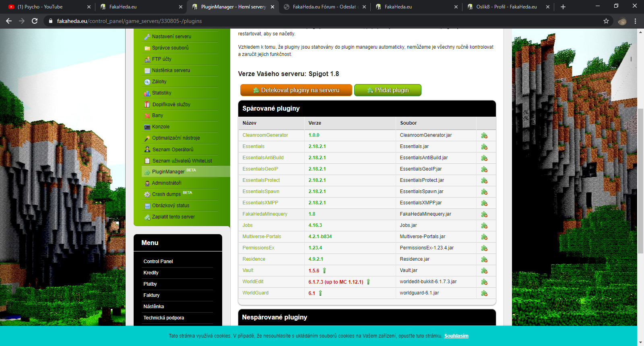Click the red X Bany icon
This screenshot has height=346, width=644.
coord(147,115)
